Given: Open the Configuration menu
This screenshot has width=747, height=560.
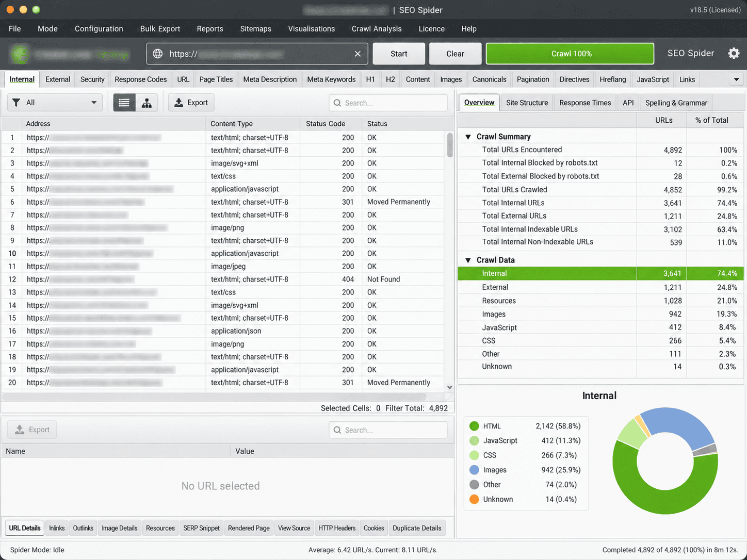Looking at the screenshot, I should pyautogui.click(x=99, y=29).
